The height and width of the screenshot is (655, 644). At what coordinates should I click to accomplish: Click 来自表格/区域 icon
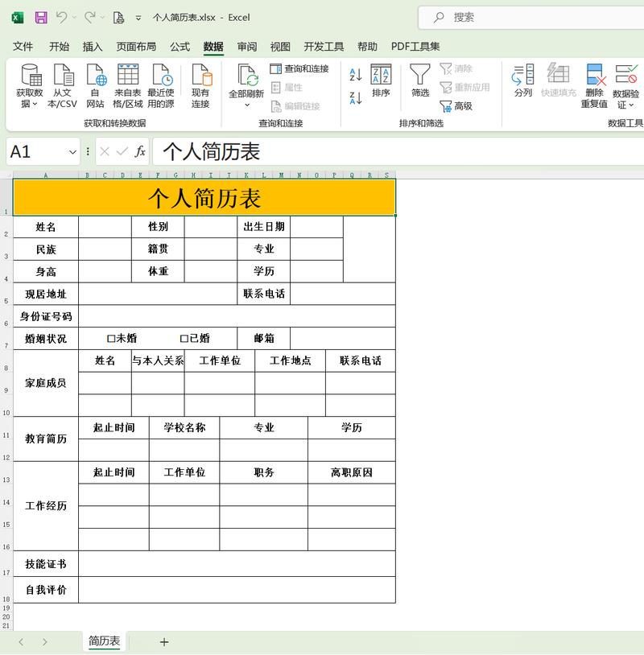(x=128, y=75)
